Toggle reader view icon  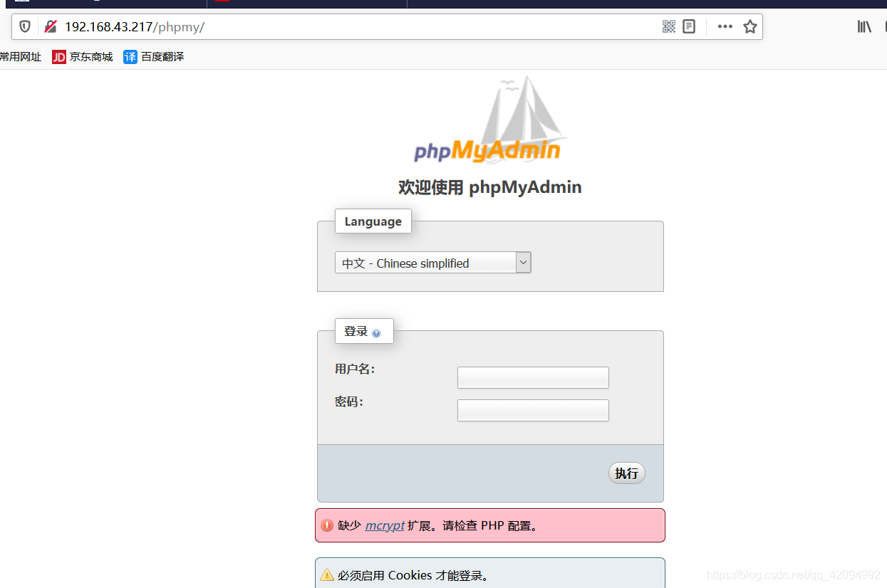pyautogui.click(x=689, y=26)
